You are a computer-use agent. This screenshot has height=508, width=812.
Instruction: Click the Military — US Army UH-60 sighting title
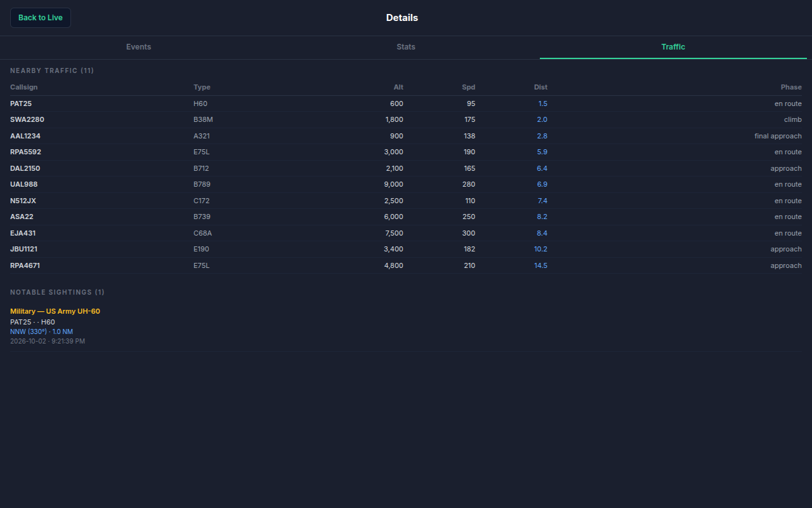(55, 311)
